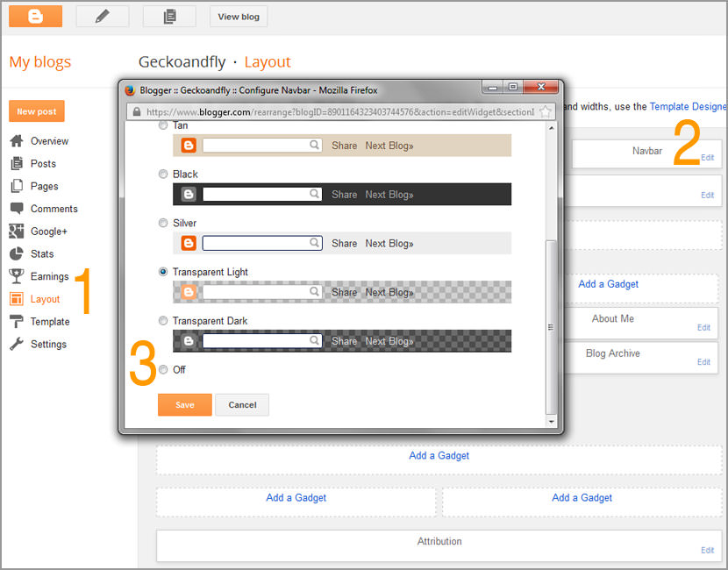Open Google+ in the sidebar
Viewport: 728px width, 570px height.
[49, 232]
